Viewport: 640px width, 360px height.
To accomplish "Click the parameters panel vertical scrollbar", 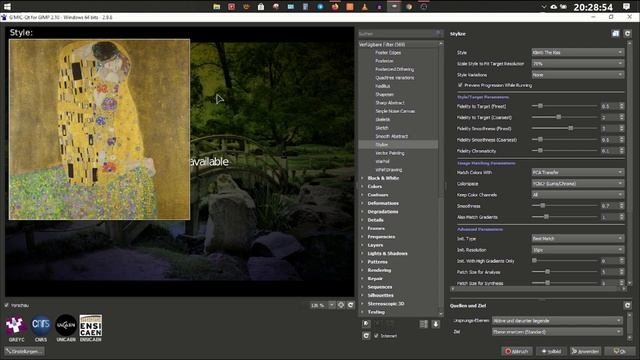I will 629,162.
